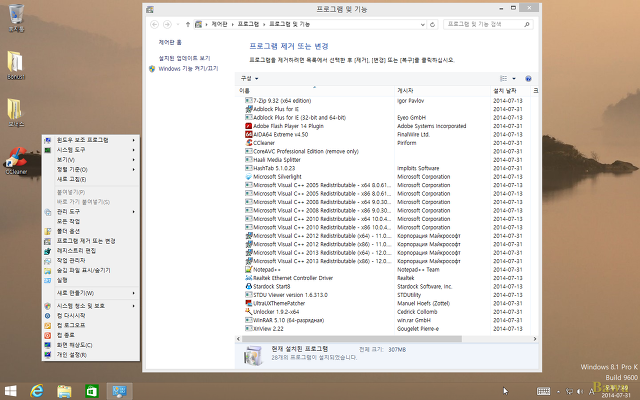Sort by the 게시자 column header
The width and height of the screenshot is (640, 400).
[x=442, y=90]
